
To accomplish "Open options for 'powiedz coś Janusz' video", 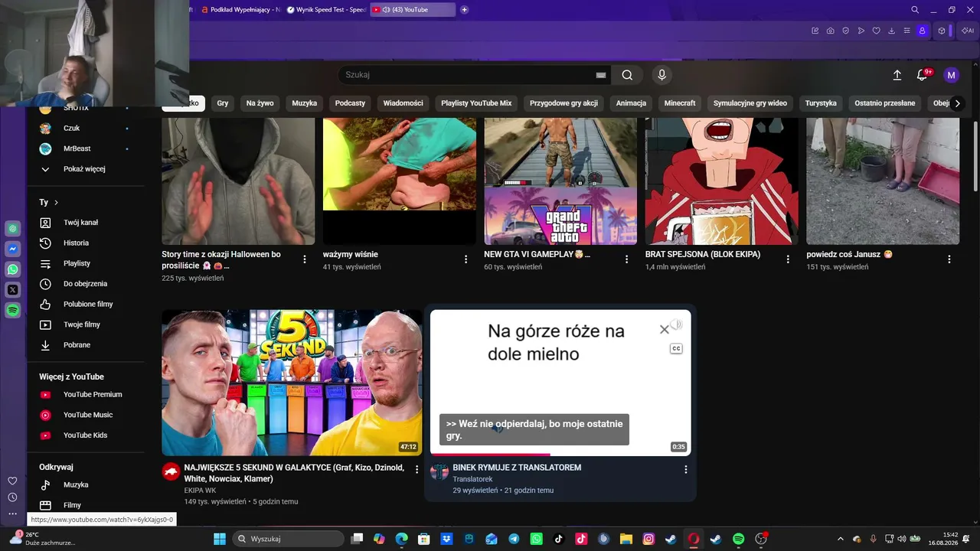I will (x=949, y=259).
